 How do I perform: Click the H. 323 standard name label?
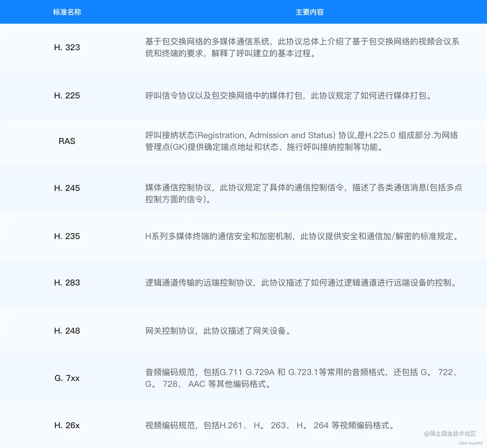(x=67, y=48)
